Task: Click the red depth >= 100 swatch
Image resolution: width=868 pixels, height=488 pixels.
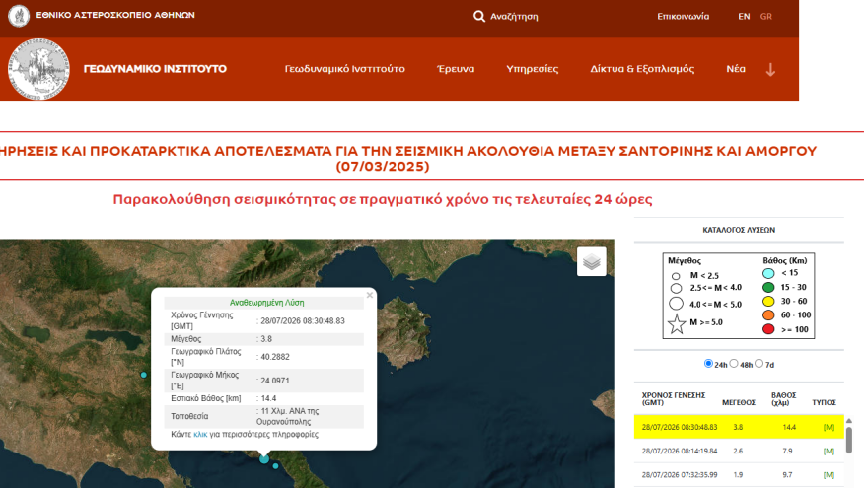Action: point(768,329)
